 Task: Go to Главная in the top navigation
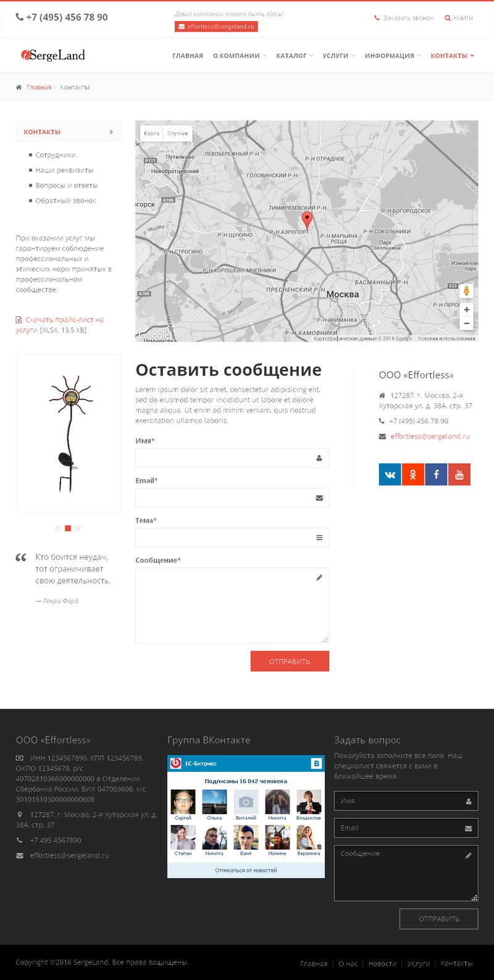tap(188, 56)
